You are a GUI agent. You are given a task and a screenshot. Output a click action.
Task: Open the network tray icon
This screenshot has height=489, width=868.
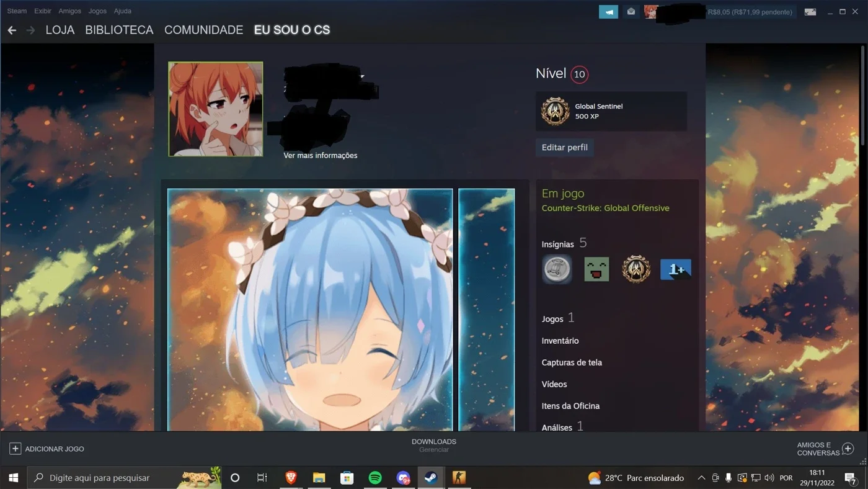click(756, 478)
